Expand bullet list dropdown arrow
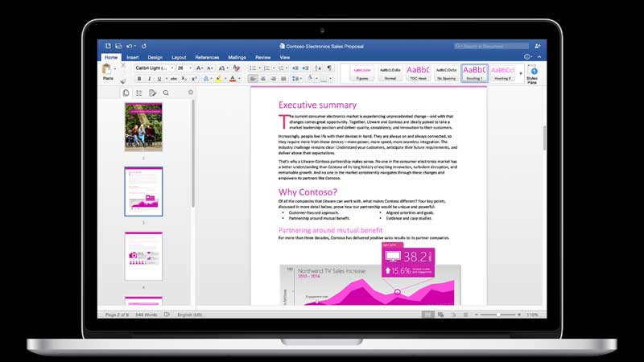 click(x=259, y=68)
